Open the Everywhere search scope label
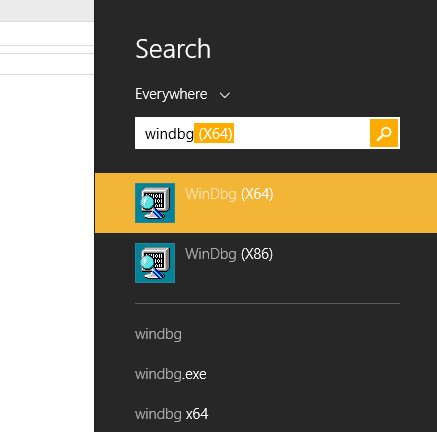437x432 pixels. pyautogui.click(x=171, y=94)
